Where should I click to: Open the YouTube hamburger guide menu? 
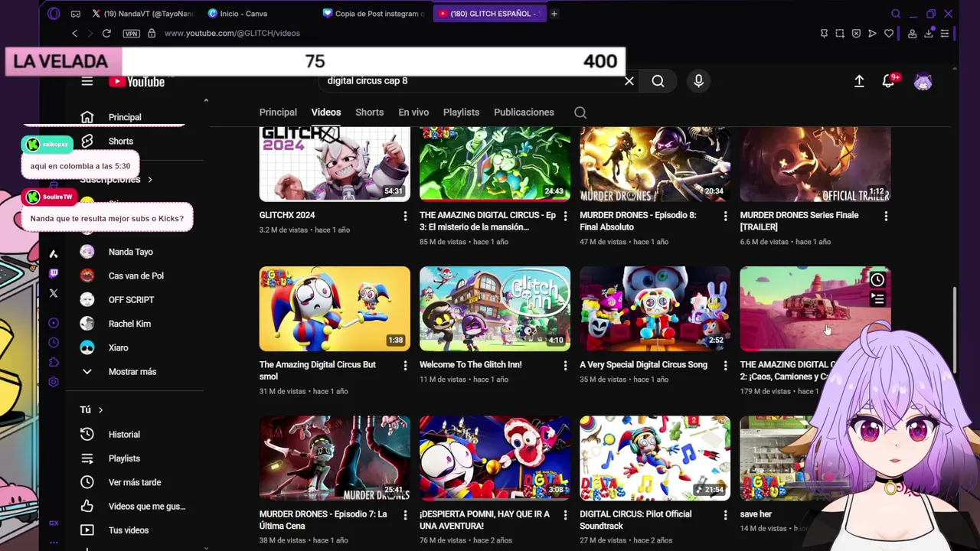(87, 82)
